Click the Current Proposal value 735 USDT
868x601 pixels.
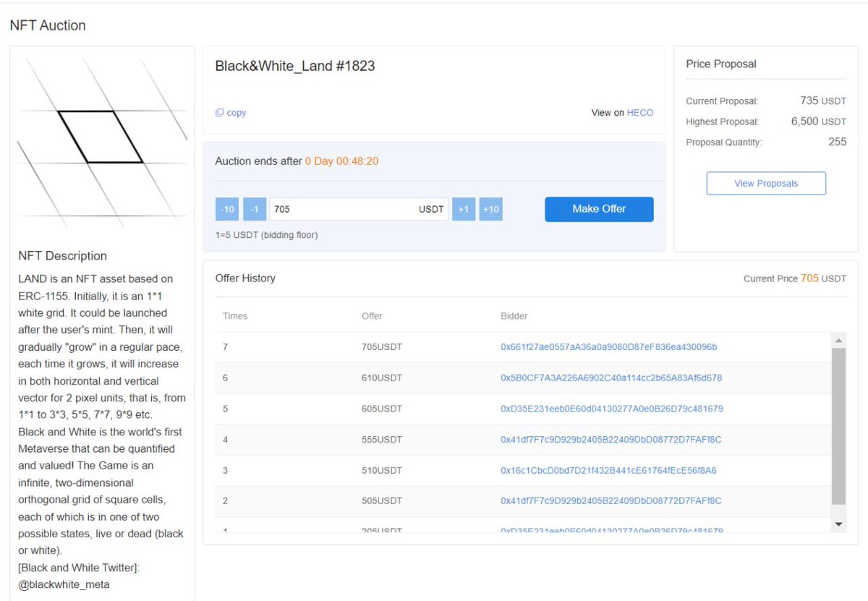click(823, 101)
